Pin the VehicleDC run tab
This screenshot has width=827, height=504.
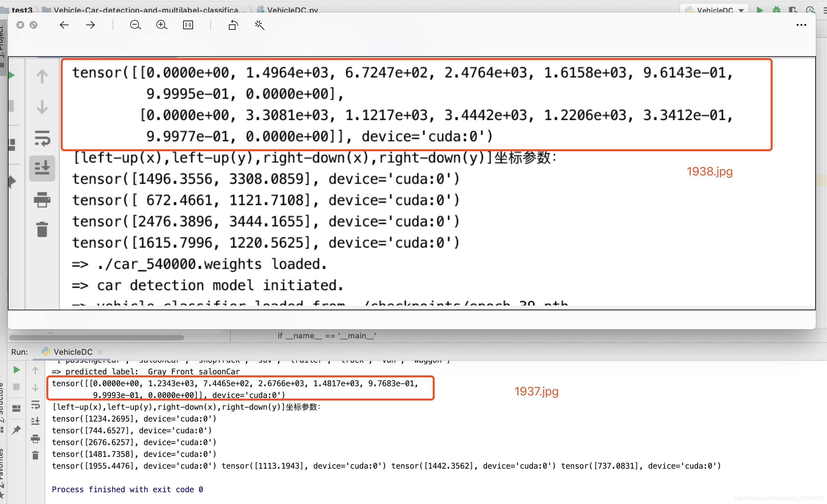tap(16, 430)
